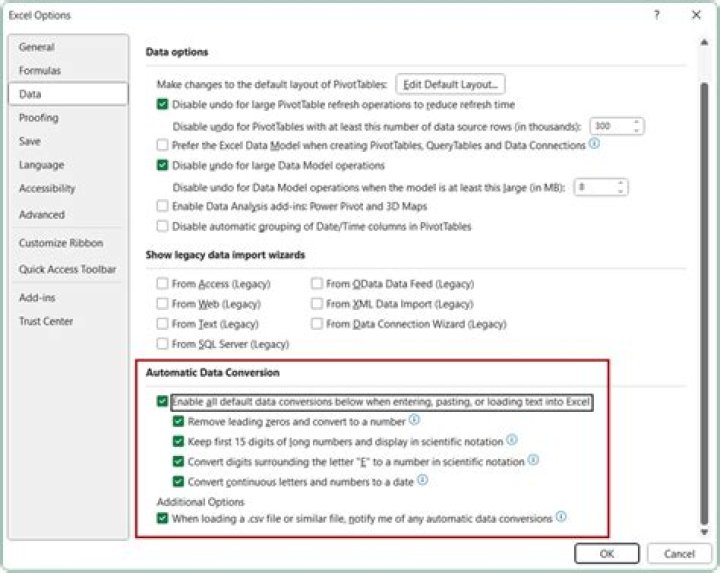720x573 pixels.
Task: Show info for convert letters to date option
Action: click(x=422, y=480)
